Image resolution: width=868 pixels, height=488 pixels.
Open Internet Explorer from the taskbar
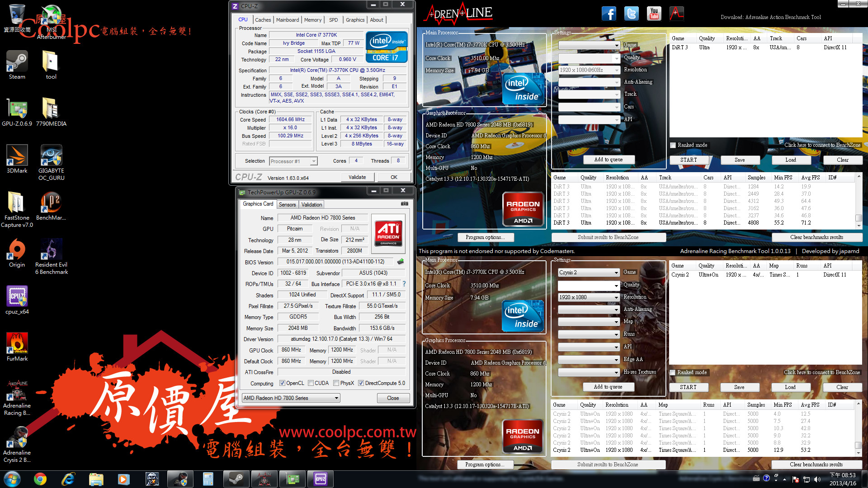(68, 479)
